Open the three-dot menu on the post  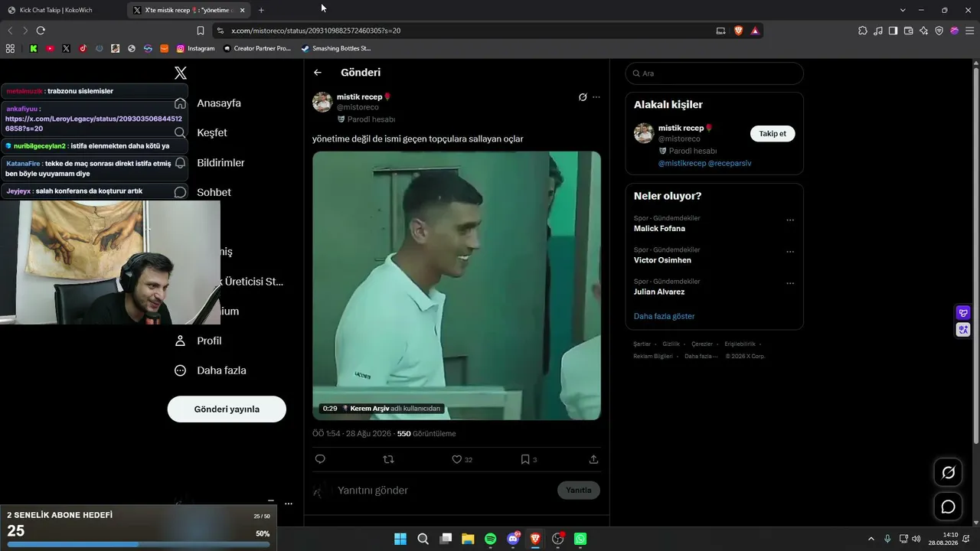click(x=596, y=97)
